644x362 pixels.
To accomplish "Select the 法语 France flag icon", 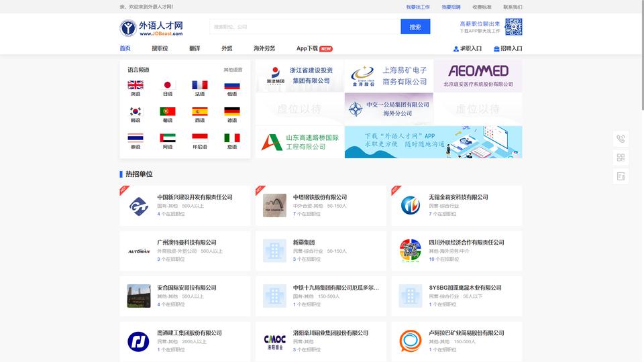I will [200, 85].
